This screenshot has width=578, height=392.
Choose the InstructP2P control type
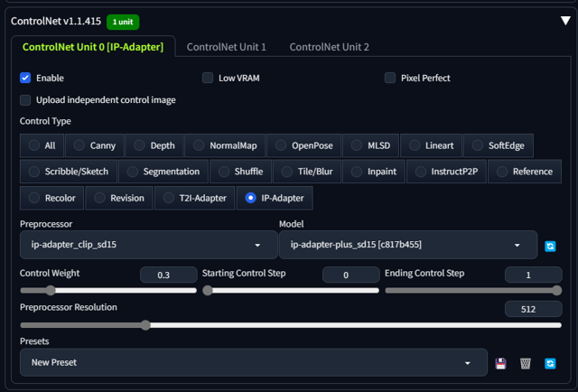pos(446,172)
